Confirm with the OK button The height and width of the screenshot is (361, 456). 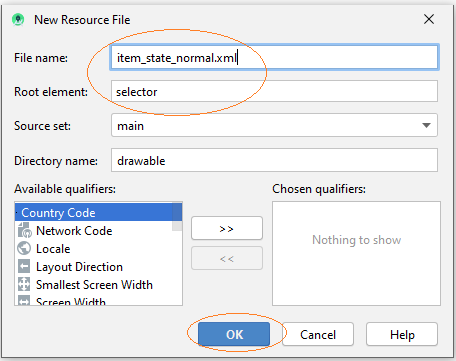point(234,334)
